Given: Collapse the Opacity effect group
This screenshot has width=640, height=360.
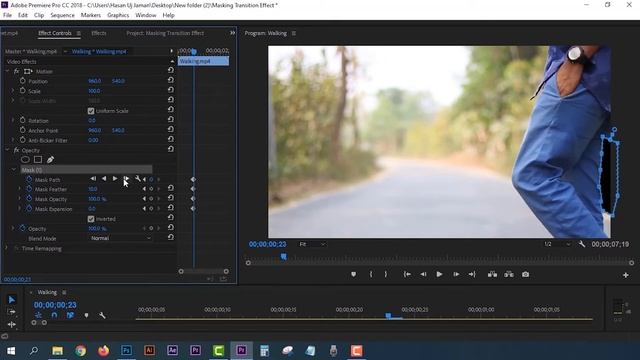Looking at the screenshot, I should pos(7,150).
